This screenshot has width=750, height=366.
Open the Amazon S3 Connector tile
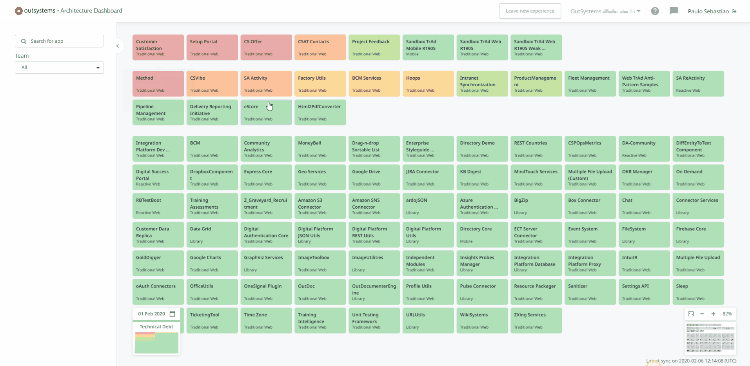[x=320, y=206]
